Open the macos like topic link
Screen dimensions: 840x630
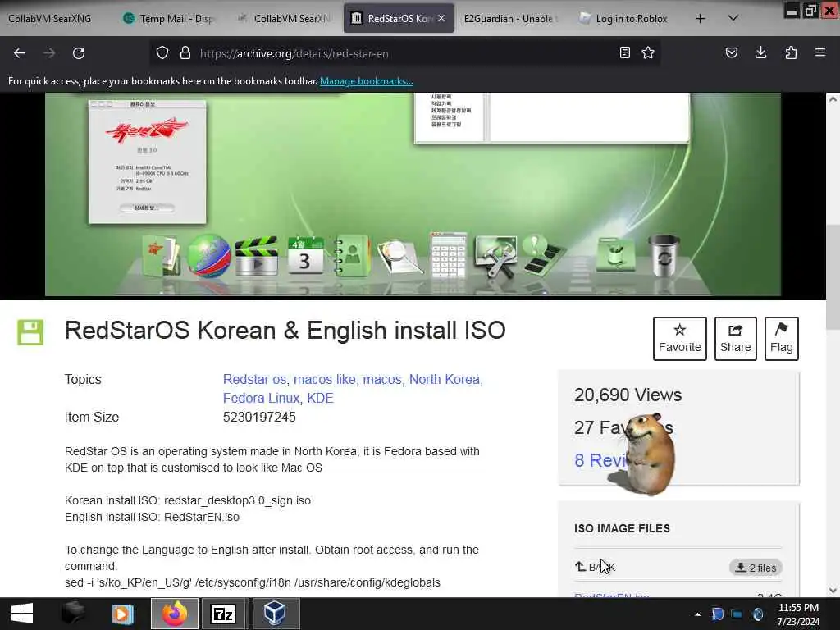pyautogui.click(x=325, y=379)
